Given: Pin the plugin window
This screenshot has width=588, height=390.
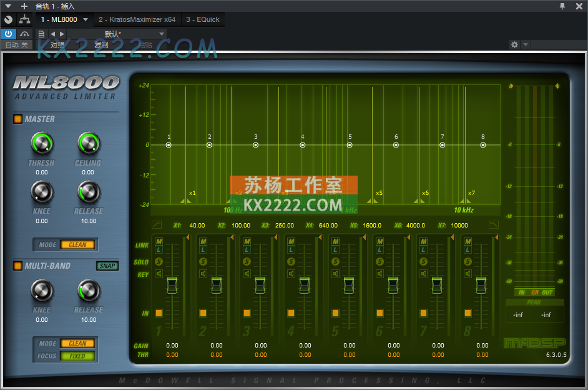Looking at the screenshot, I should [562, 6].
